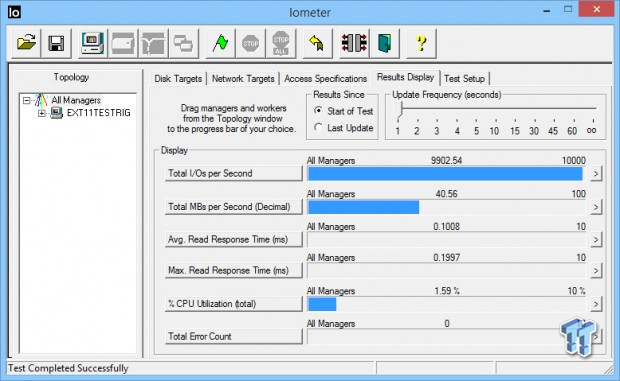Click the 1.59 % CPU value
This screenshot has width=620, height=381.
[447, 291]
